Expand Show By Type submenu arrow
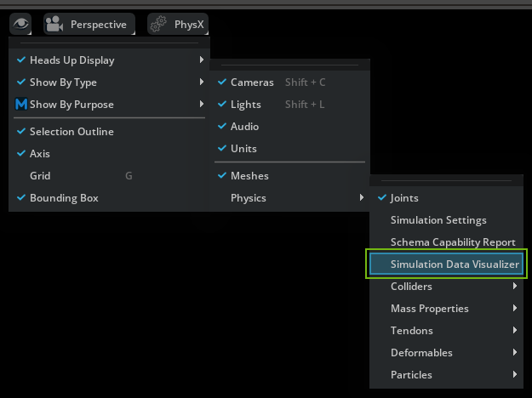532x398 pixels. pyautogui.click(x=202, y=82)
